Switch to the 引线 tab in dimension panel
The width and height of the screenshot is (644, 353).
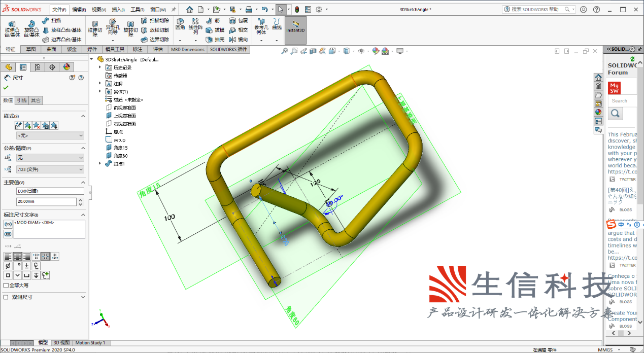click(22, 100)
